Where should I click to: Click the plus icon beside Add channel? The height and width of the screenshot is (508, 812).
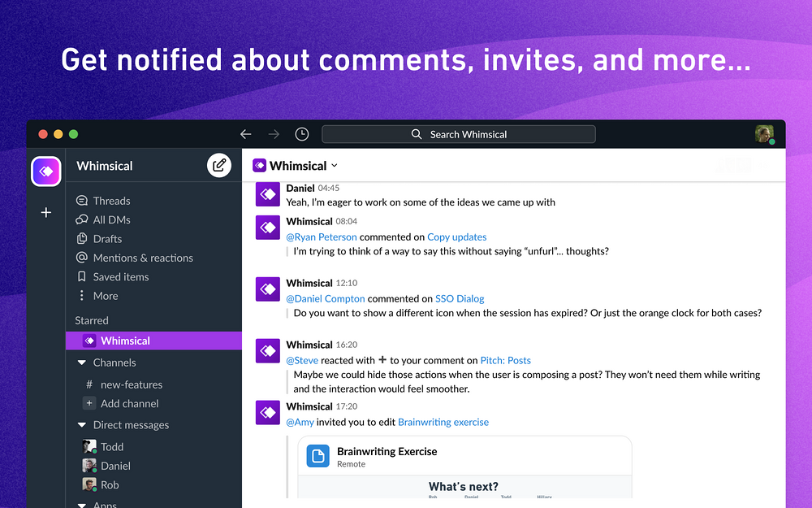tap(89, 403)
